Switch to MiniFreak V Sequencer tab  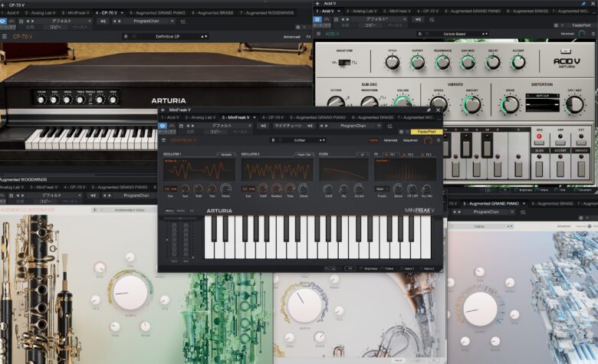410,140
